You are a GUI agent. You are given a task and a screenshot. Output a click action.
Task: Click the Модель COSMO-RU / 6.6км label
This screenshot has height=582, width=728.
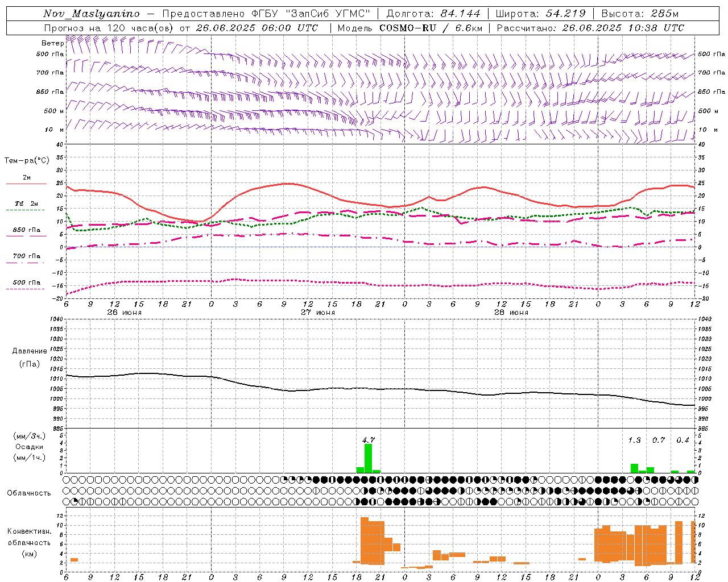tap(410, 28)
